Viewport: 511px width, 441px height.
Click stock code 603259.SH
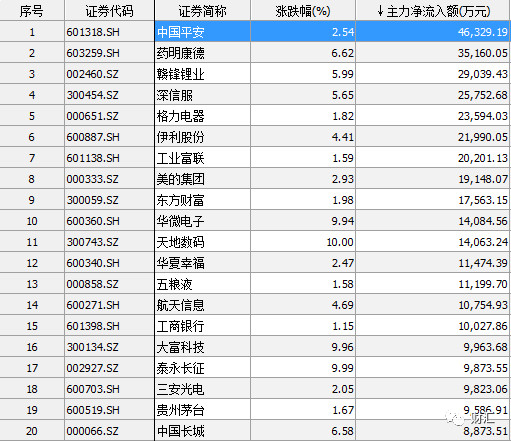pos(93,53)
